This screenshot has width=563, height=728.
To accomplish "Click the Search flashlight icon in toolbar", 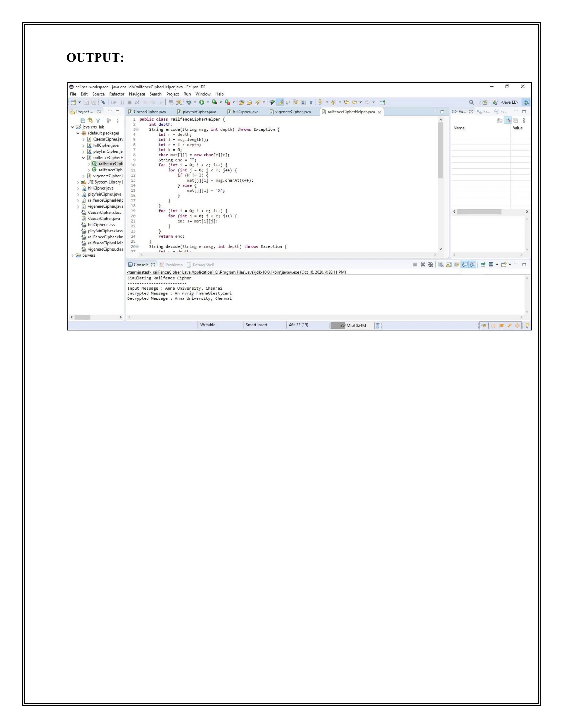I will [x=258, y=102].
